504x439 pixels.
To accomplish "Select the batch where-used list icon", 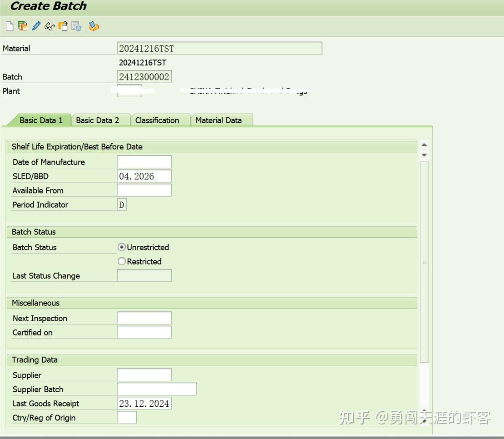I will (94, 26).
